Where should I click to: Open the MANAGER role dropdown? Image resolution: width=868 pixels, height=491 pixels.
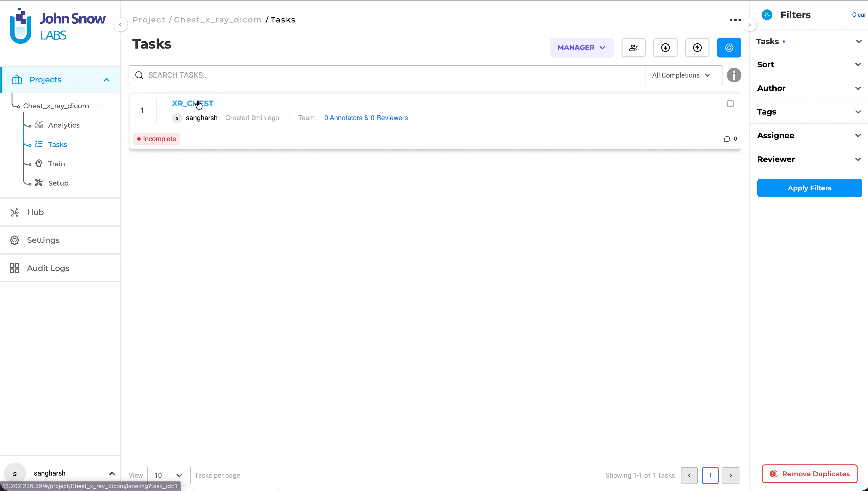point(582,48)
